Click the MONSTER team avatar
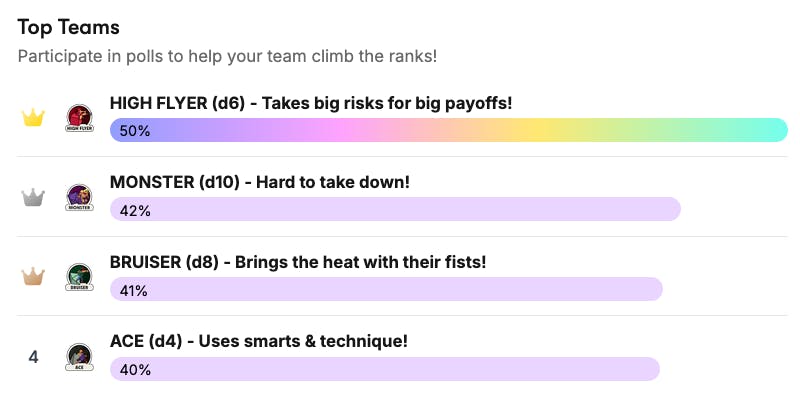The image size is (800, 408). (x=79, y=197)
